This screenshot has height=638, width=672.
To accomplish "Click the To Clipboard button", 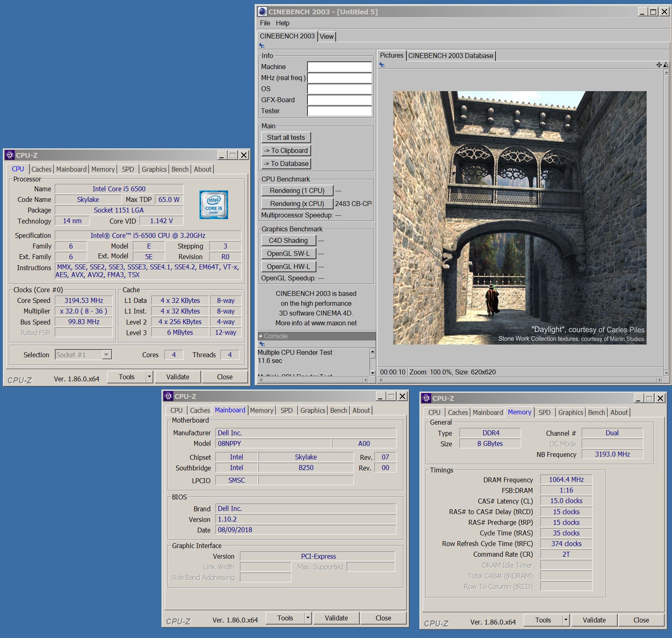I will 286,150.
